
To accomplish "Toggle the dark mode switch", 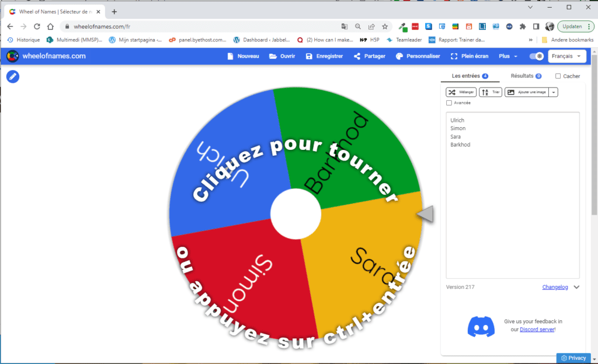I will click(x=536, y=56).
